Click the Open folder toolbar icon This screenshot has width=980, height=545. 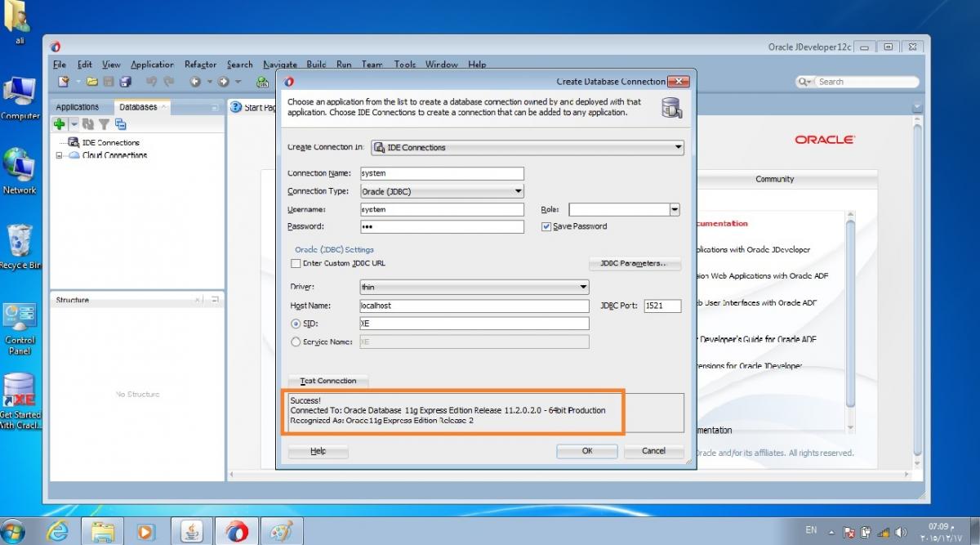(92, 82)
